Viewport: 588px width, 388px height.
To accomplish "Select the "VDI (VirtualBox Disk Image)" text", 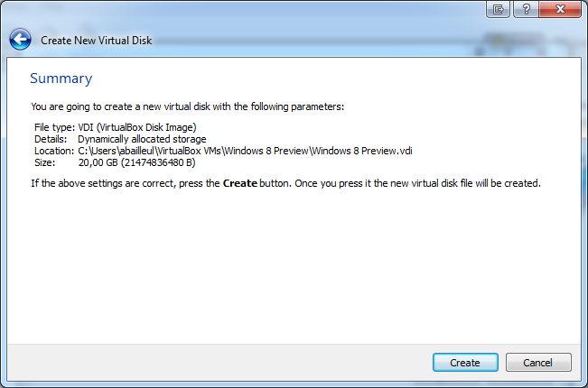I will tap(137, 127).
